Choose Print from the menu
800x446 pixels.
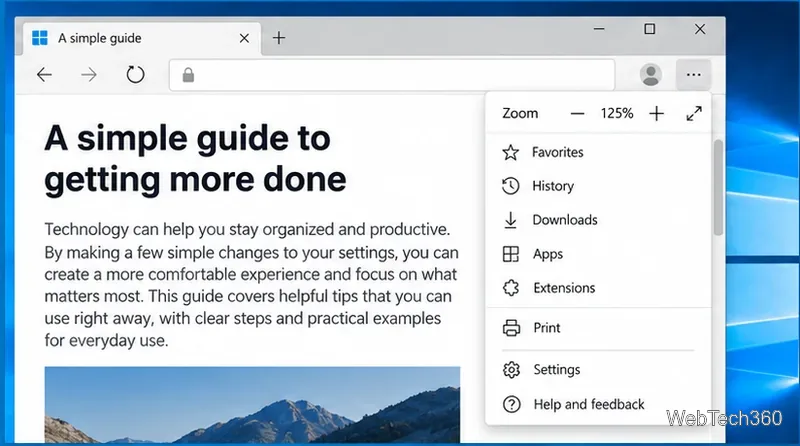(598, 328)
